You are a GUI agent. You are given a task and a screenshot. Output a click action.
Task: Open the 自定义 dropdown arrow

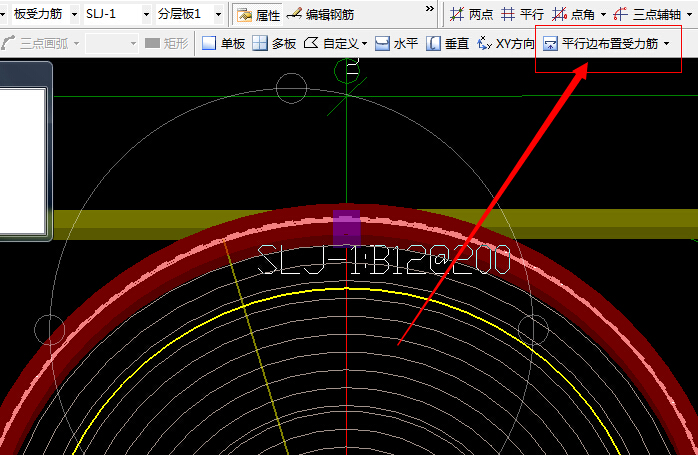point(365,44)
